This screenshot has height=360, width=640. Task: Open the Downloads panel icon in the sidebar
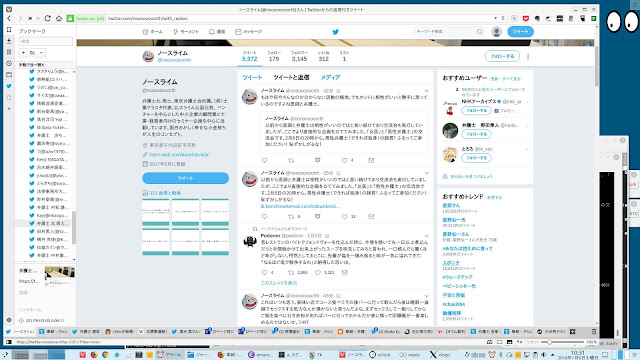coord(9,41)
